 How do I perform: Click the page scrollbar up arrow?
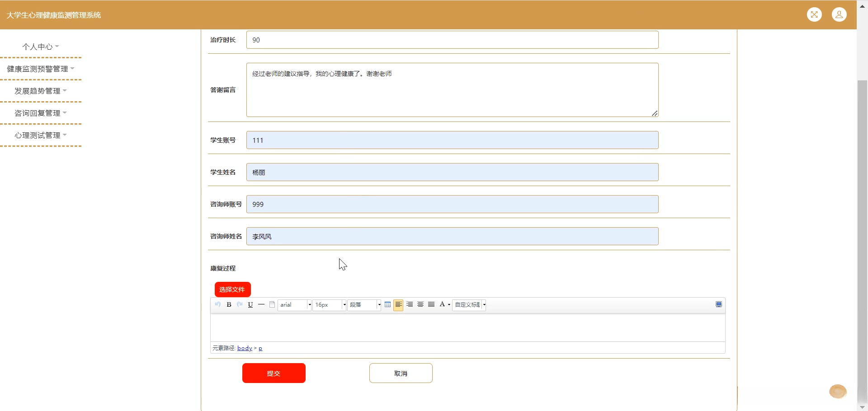pos(863,6)
